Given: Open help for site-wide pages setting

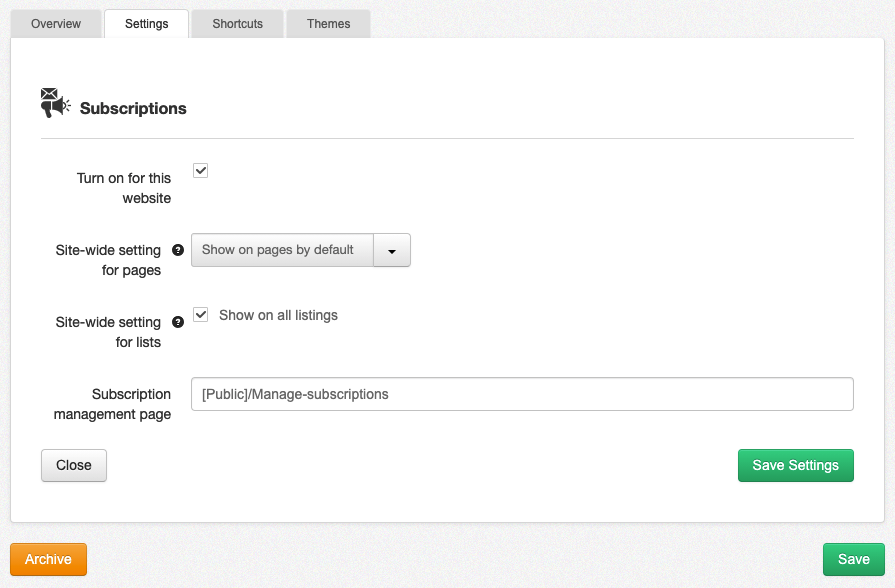Looking at the screenshot, I should pyautogui.click(x=178, y=251).
